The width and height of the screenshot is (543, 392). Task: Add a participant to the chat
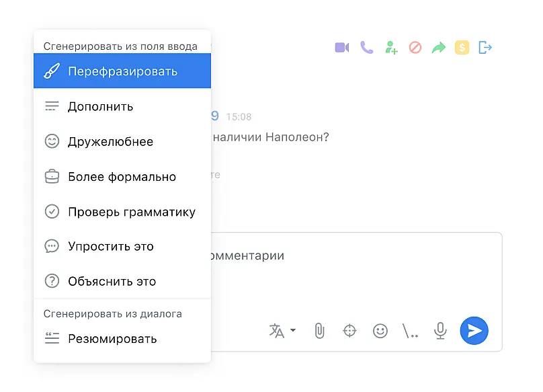coord(391,48)
